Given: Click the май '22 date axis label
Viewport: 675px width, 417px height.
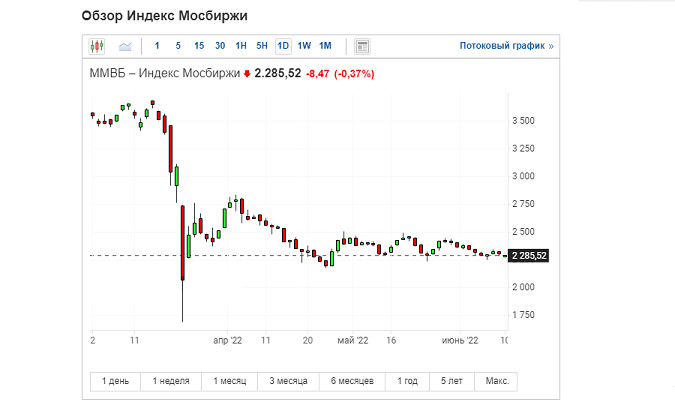Looking at the screenshot, I should coord(353,341).
